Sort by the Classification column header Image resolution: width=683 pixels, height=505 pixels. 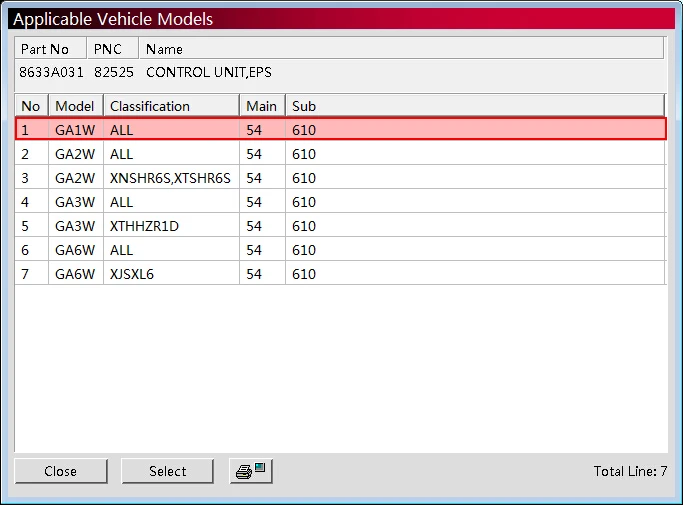pyautogui.click(x=171, y=106)
